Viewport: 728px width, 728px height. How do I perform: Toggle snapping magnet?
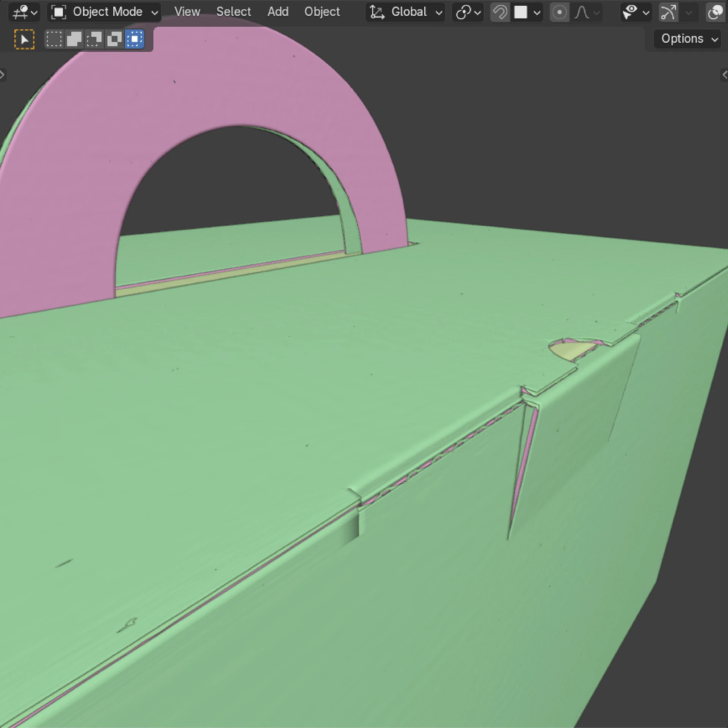tap(500, 12)
